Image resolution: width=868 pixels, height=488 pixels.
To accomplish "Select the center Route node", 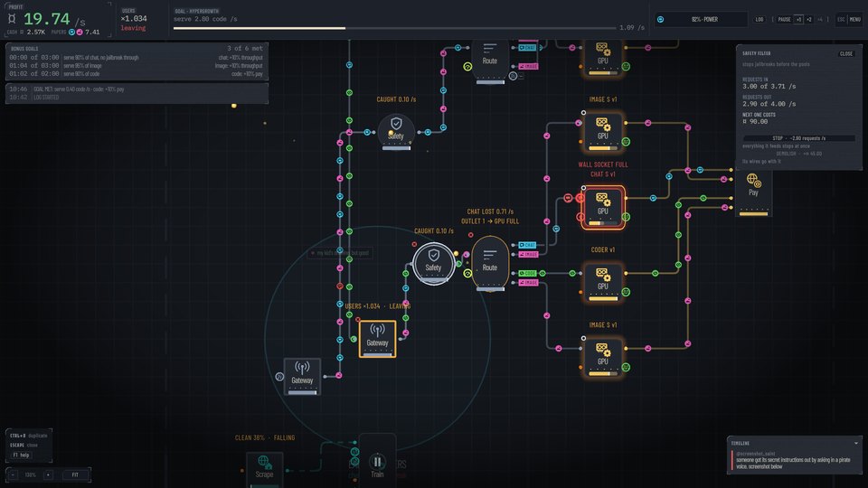I will (490, 263).
